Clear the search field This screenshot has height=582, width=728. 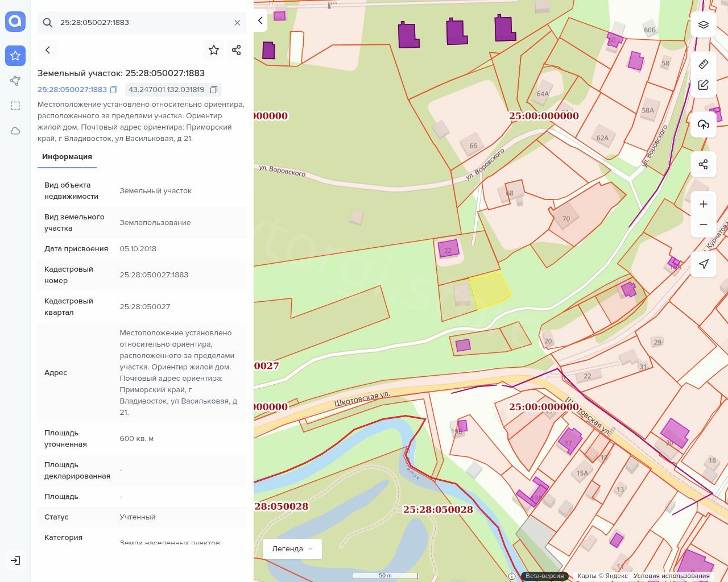(x=237, y=23)
